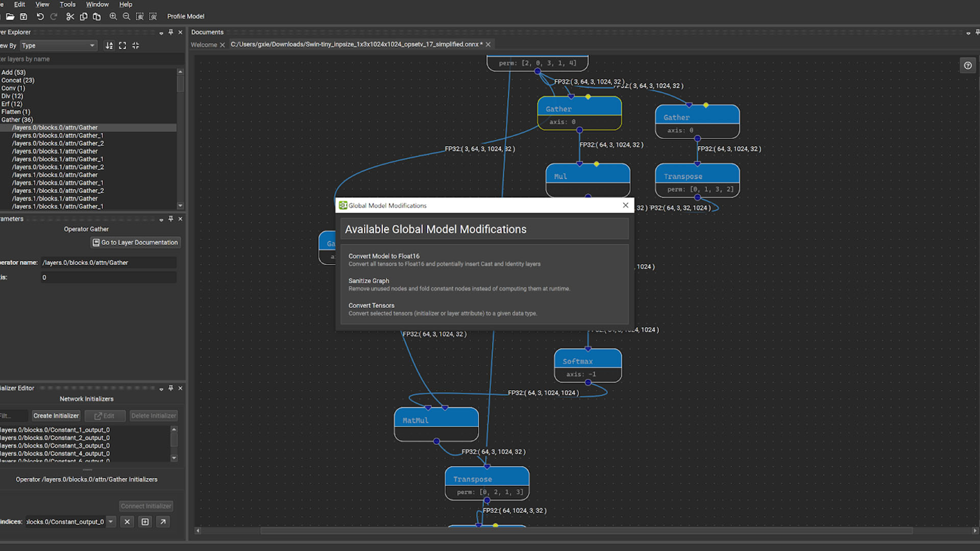Viewport: 980px width, 551px height.
Task: Click Go to Layer Documentation
Action: [x=135, y=242]
